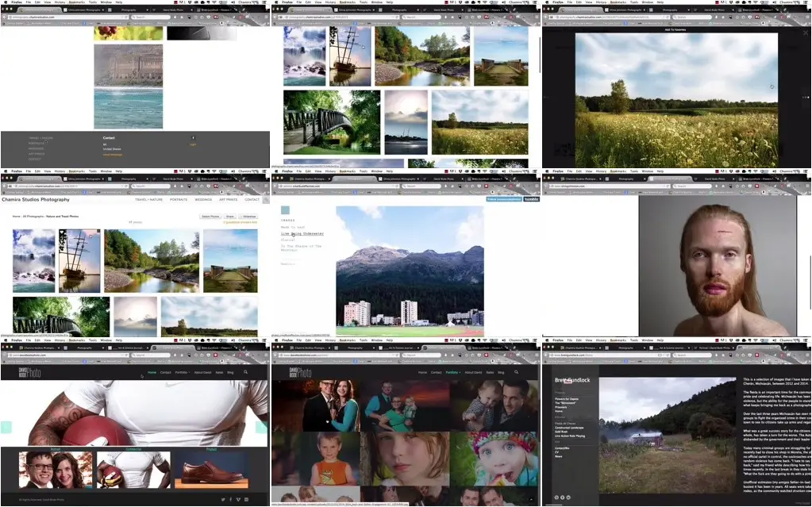Click the Brett Gundlock site title
Viewport: 812px width, 507px height.
[572, 380]
